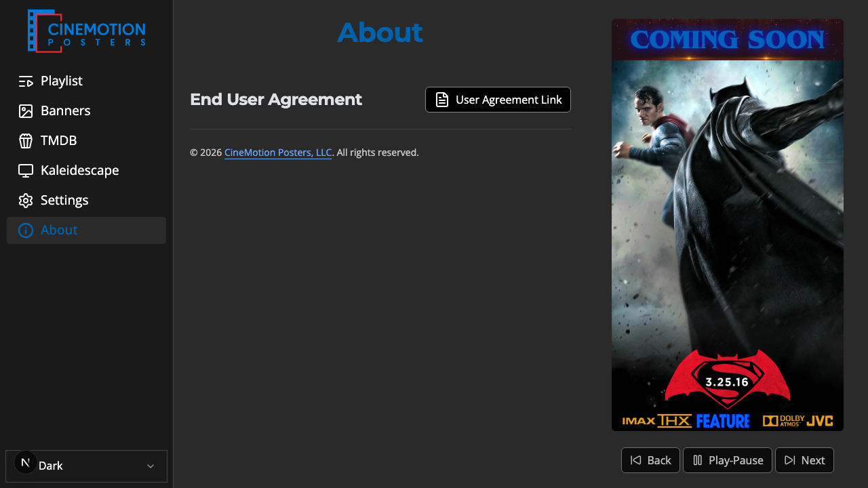
Task: Click the Settings gear icon
Action: click(26, 201)
